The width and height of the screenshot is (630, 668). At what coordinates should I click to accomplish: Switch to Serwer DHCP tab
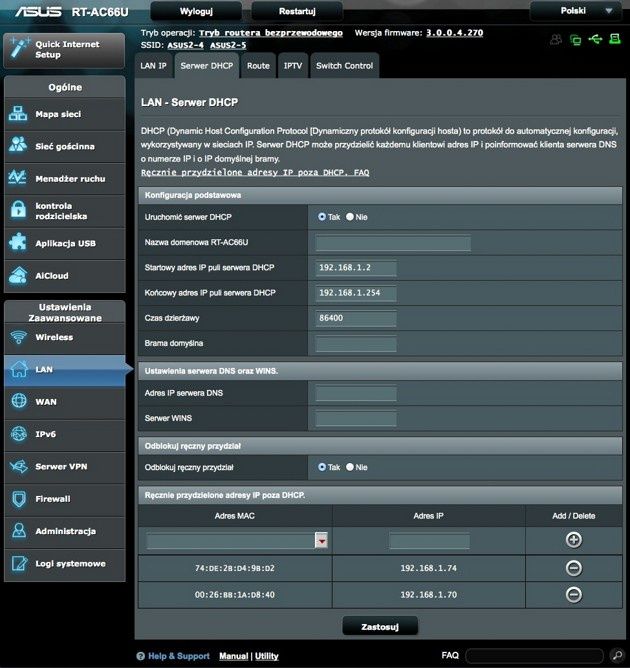pyautogui.click(x=207, y=66)
